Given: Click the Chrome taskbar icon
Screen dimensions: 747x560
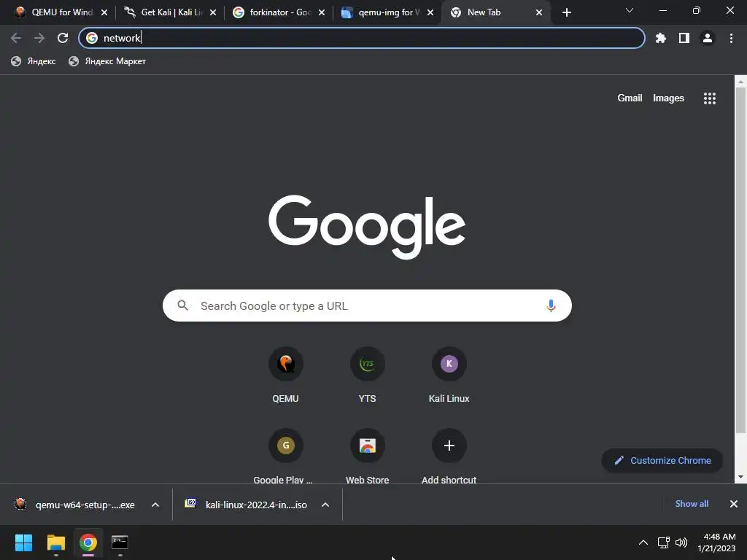Looking at the screenshot, I should pyautogui.click(x=88, y=542).
